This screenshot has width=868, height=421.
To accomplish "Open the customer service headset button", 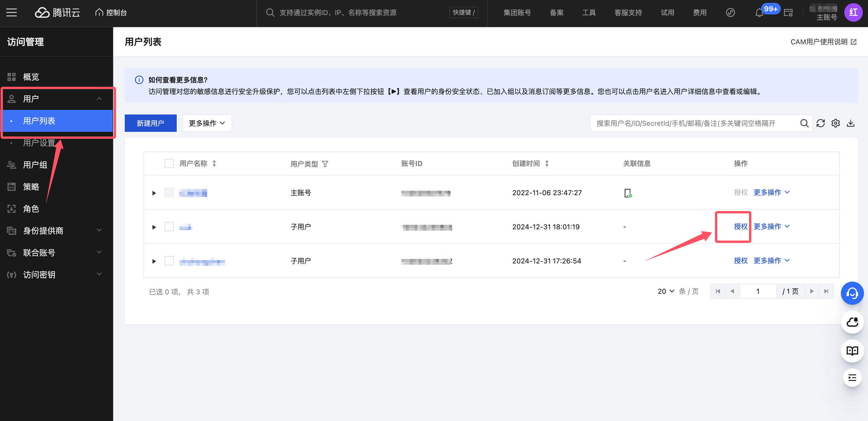I will [852, 293].
